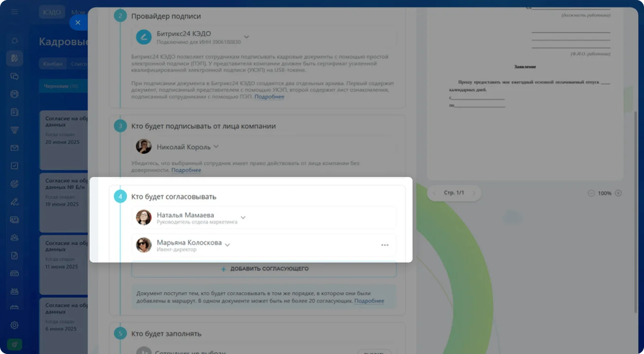Viewport: 644px width, 354px height.
Task: Open the settings gear at sidebar bottom
Action: [14, 325]
